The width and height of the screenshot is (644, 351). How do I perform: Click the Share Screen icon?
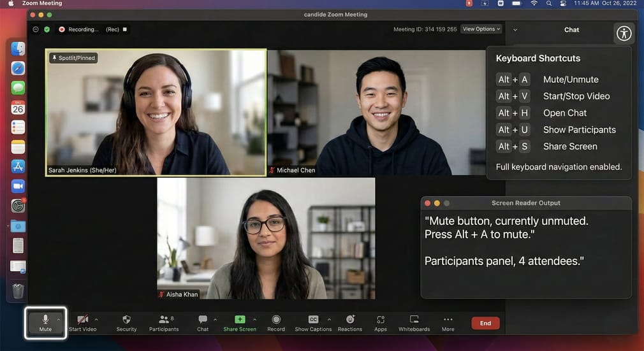point(239,320)
